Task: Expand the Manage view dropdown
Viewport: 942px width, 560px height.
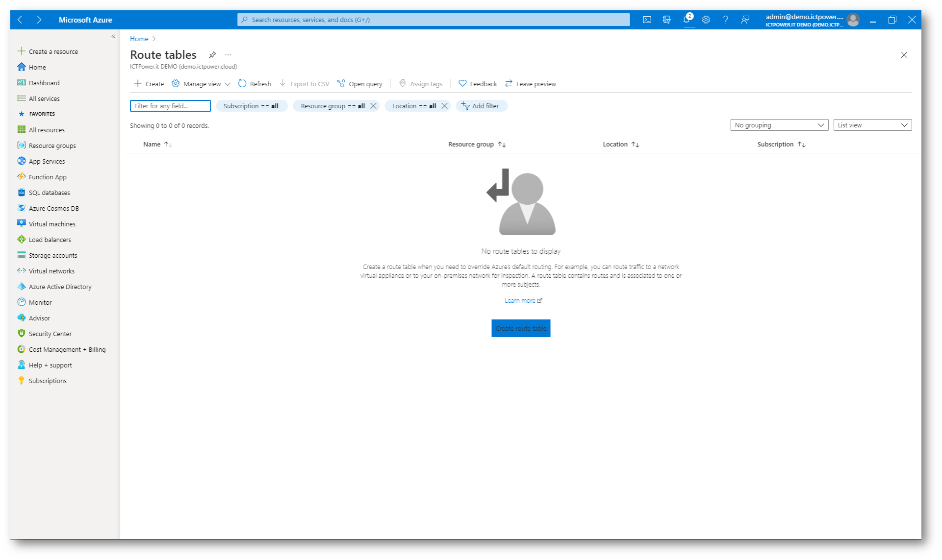Action: pyautogui.click(x=201, y=84)
